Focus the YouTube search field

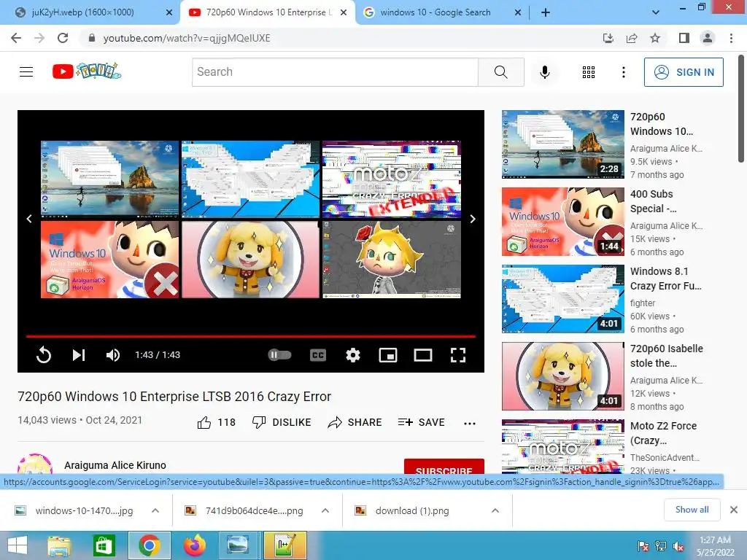[335, 72]
